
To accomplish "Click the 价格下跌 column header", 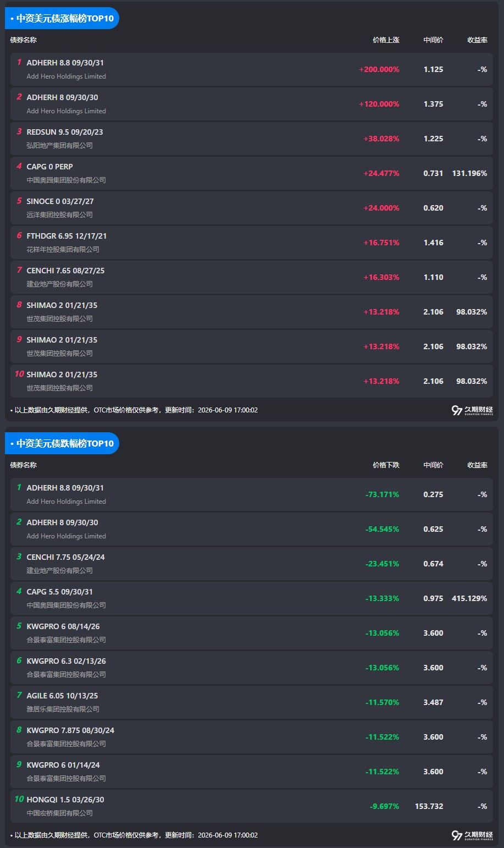I will (x=386, y=465).
